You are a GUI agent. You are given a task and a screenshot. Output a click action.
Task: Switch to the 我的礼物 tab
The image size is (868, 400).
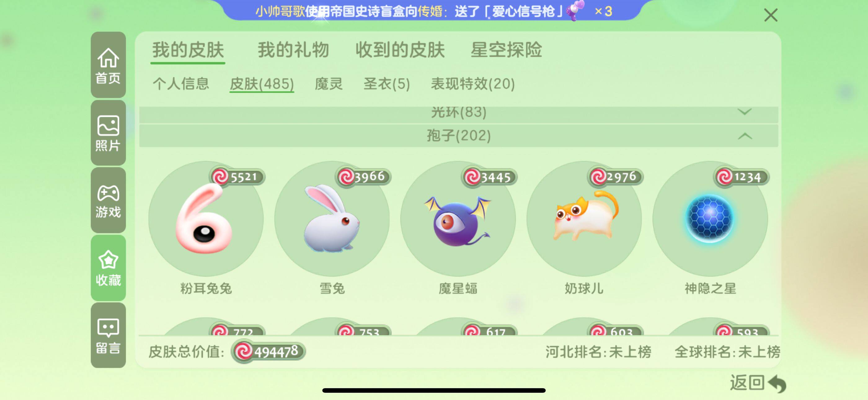[293, 50]
